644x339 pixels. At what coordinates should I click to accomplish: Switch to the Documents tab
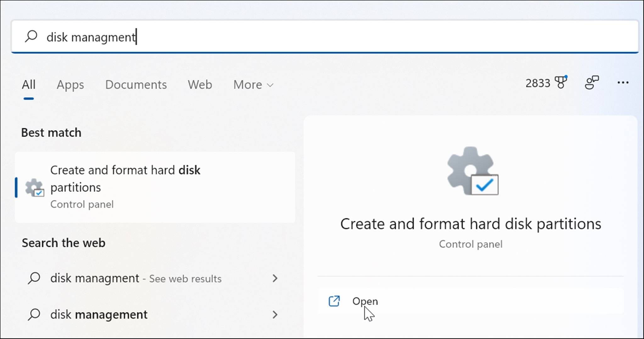coord(136,84)
